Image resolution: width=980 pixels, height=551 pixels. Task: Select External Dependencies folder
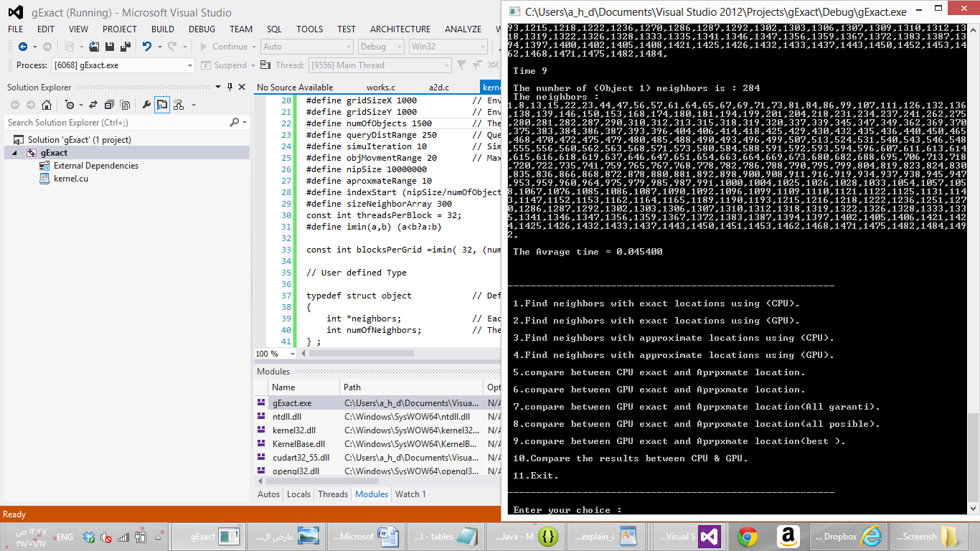pyautogui.click(x=96, y=166)
